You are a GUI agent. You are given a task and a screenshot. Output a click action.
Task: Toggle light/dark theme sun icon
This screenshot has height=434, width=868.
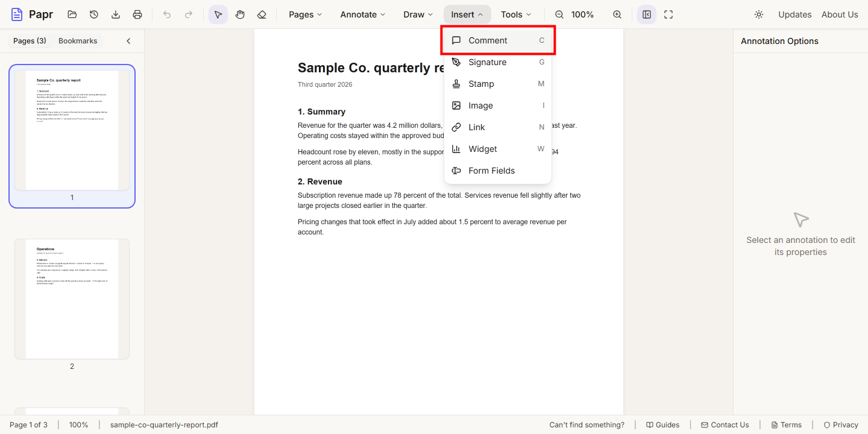pyautogui.click(x=759, y=14)
